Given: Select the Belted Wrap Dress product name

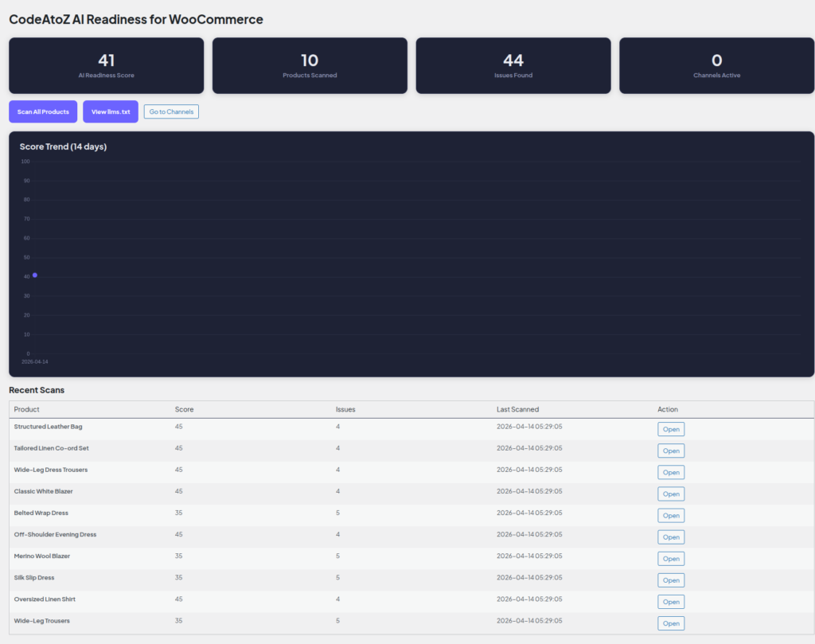Looking at the screenshot, I should click(x=41, y=513).
